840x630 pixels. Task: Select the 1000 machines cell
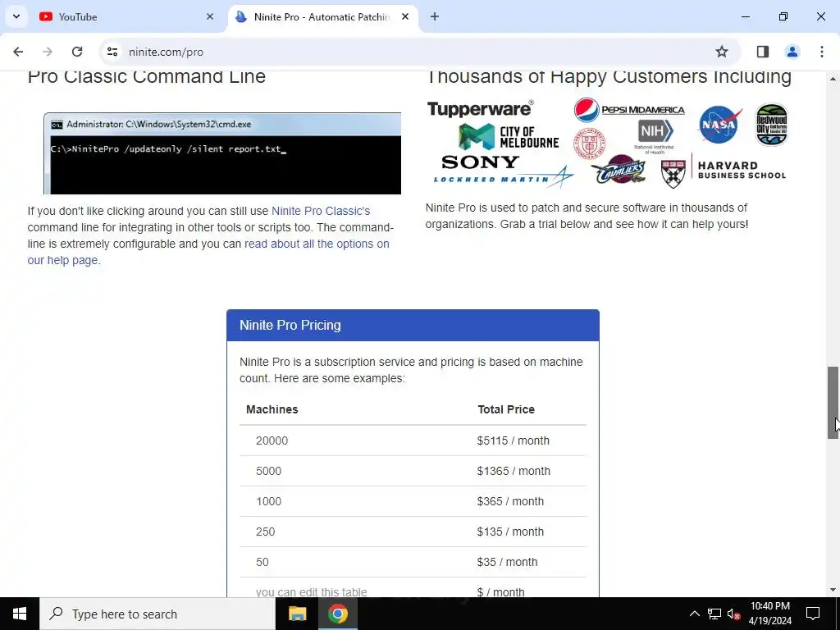click(x=268, y=501)
